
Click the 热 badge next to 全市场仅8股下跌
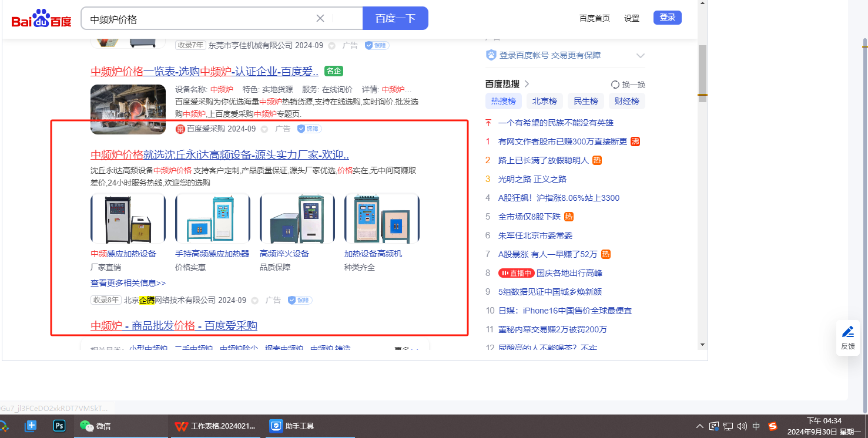coord(569,217)
